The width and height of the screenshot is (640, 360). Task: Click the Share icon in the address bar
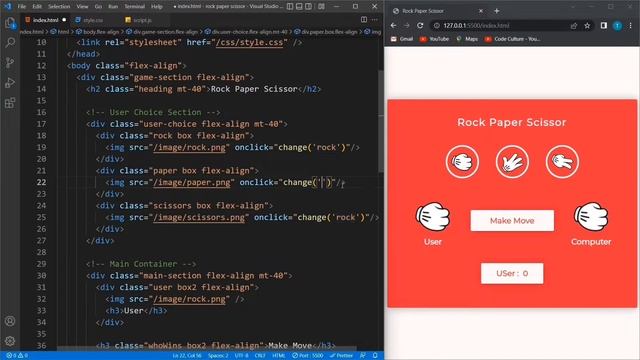(574, 26)
